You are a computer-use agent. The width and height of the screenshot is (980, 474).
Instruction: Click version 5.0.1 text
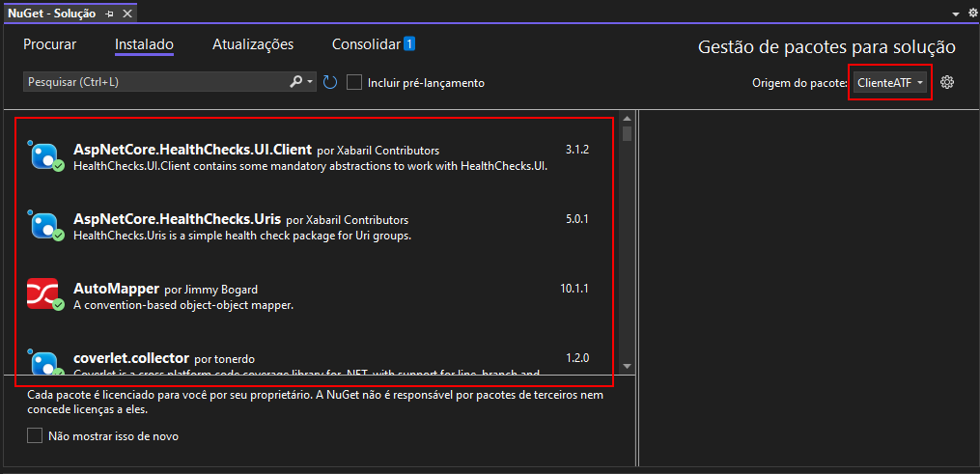click(577, 218)
